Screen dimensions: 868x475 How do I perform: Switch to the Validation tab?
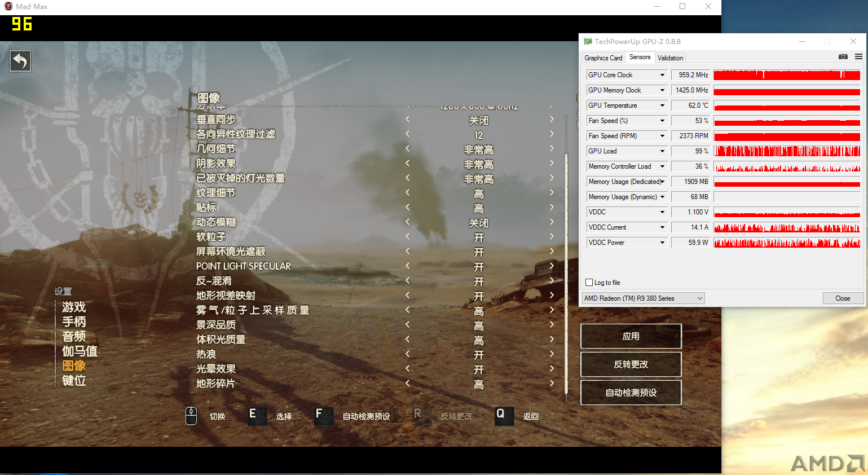670,58
